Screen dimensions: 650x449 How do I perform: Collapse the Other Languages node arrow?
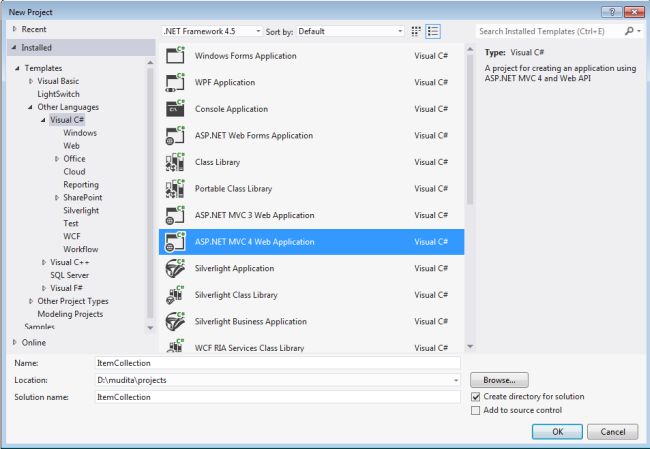(30, 107)
